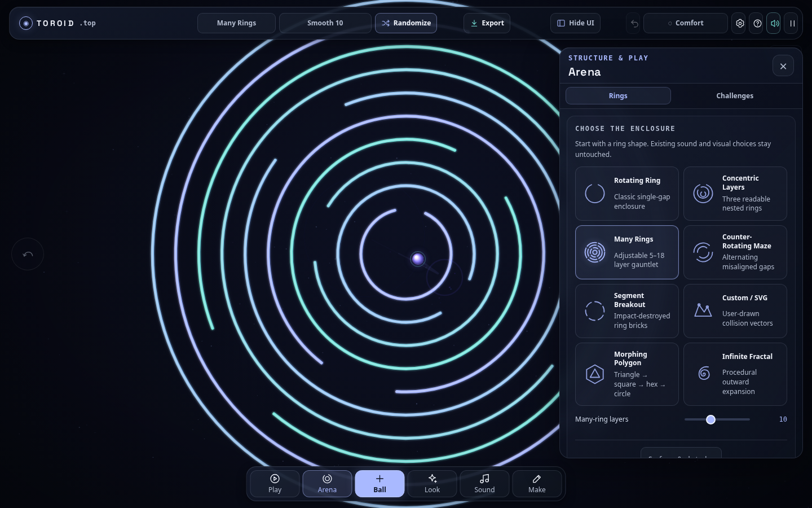Click the "User-drawn collision vectors" description

pyautogui.click(x=748, y=318)
